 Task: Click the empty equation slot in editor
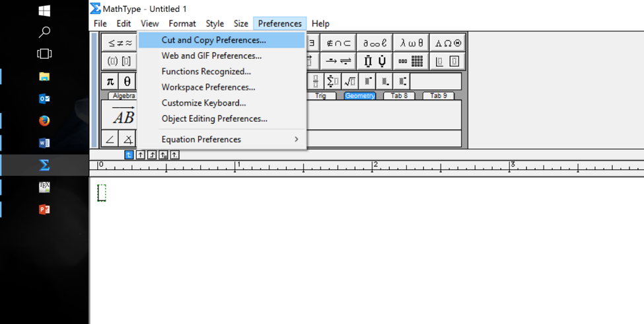pos(102,193)
